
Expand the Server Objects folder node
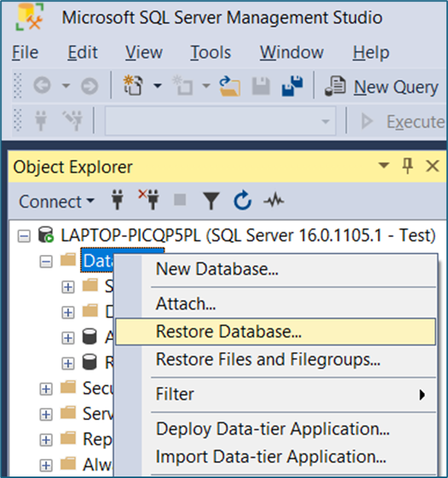click(x=46, y=414)
